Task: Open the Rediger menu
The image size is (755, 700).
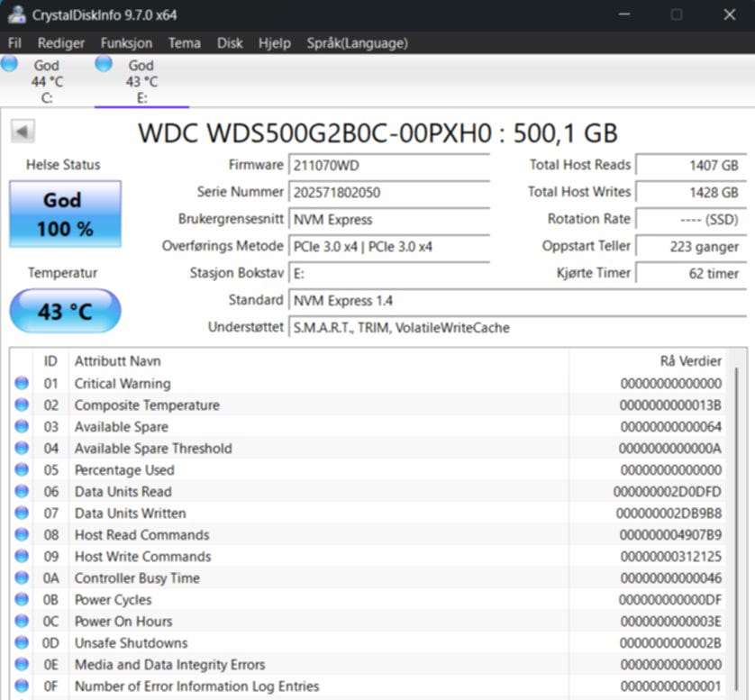Action: (61, 43)
